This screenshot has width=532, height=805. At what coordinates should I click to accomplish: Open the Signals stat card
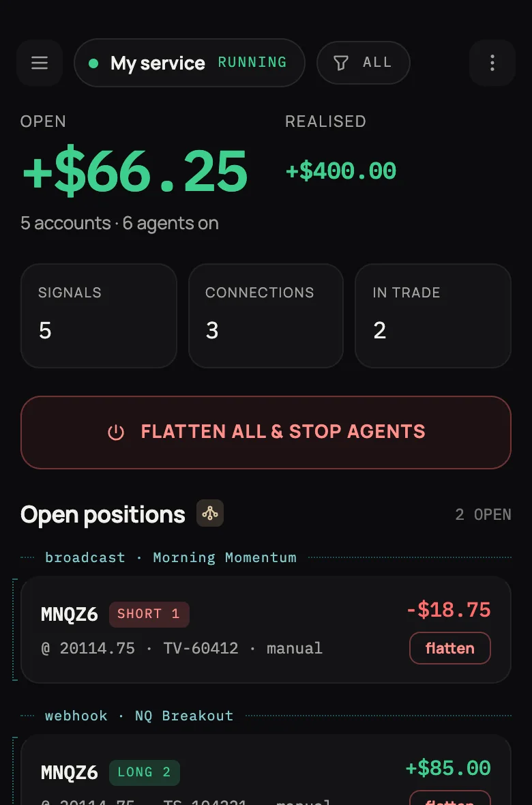[99, 316]
